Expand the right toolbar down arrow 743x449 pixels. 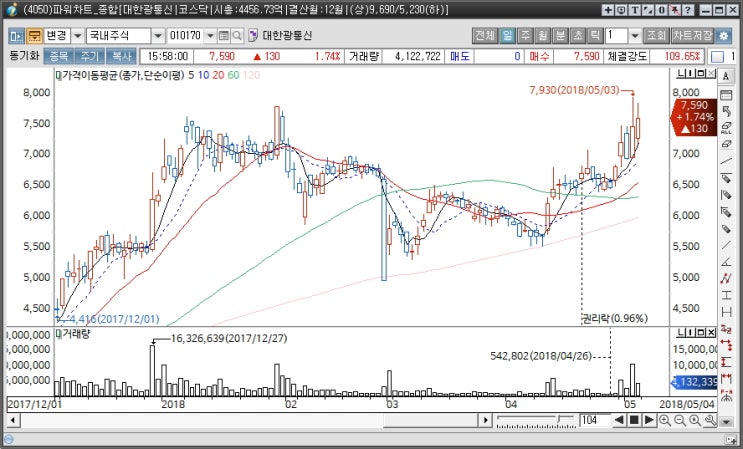[726, 421]
